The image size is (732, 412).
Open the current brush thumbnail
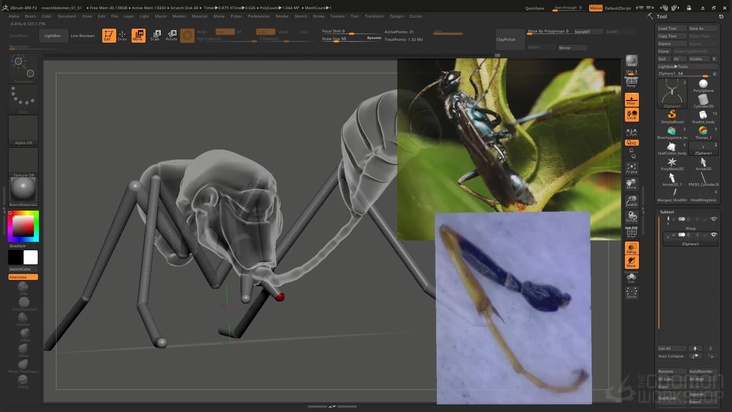(23, 69)
